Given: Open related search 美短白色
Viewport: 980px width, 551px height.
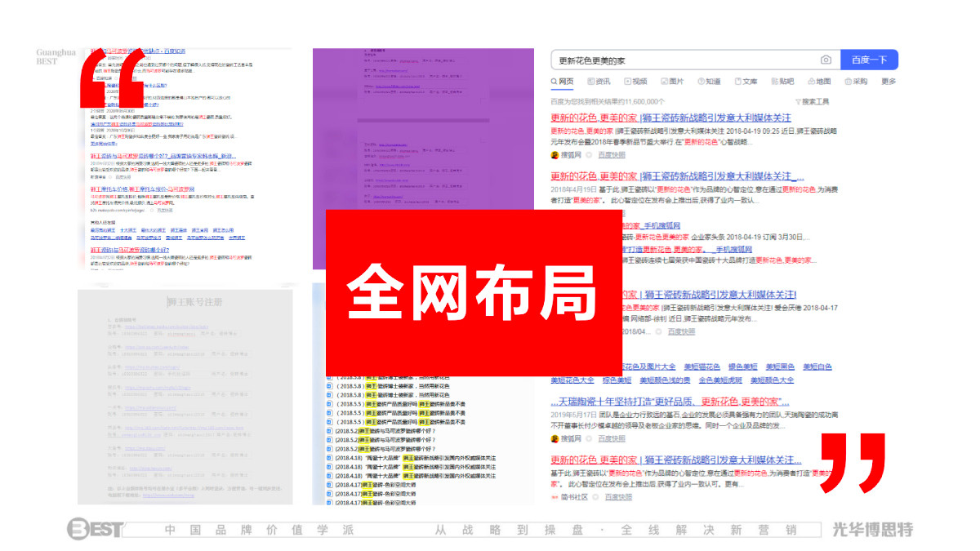Looking at the screenshot, I should point(817,367).
